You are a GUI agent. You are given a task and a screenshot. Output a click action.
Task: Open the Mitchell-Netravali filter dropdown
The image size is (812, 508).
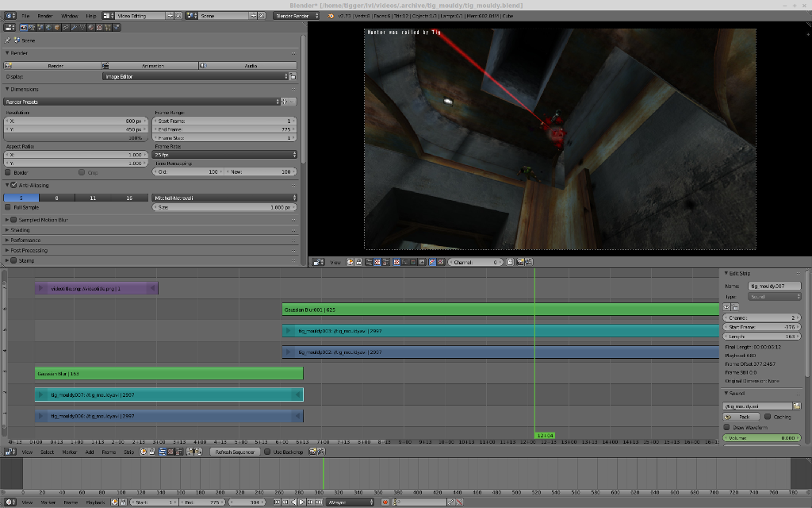tap(224, 198)
